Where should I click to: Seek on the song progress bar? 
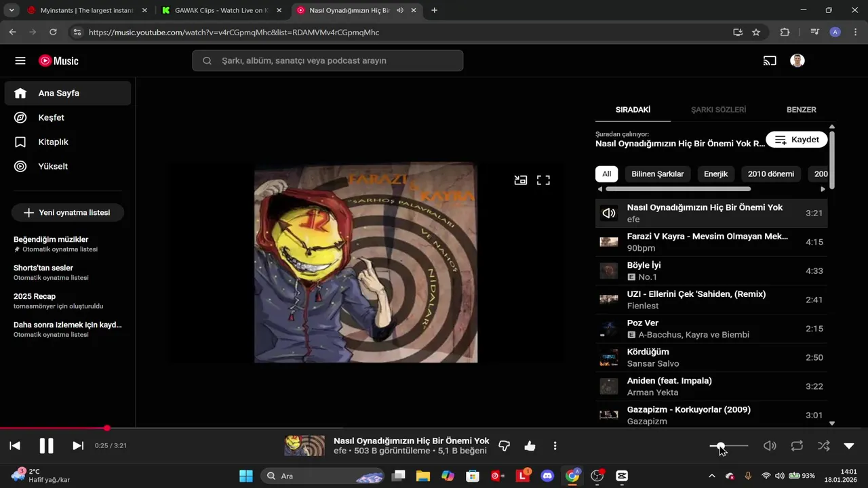coord(434,428)
